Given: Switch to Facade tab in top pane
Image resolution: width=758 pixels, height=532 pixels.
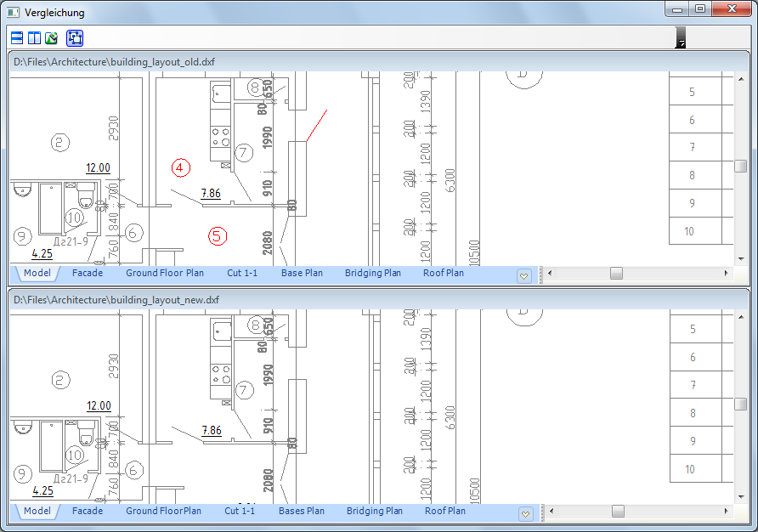Looking at the screenshot, I should click(x=88, y=274).
